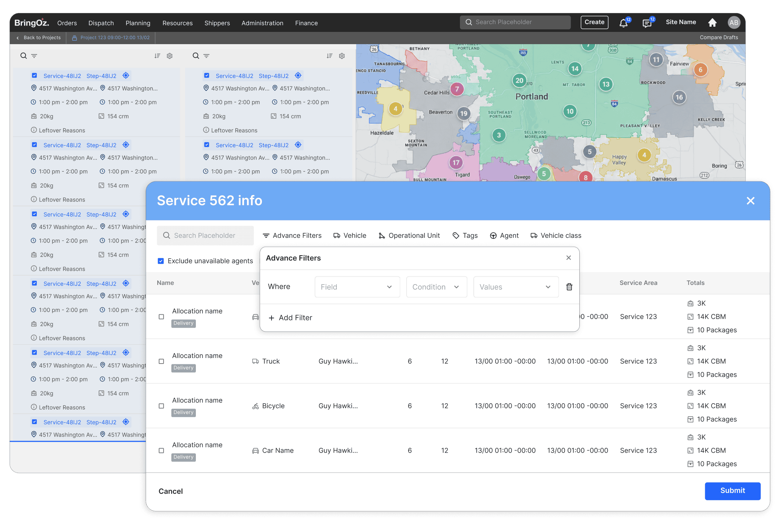Click search icon in first list panel
The image size is (779, 532).
click(23, 56)
